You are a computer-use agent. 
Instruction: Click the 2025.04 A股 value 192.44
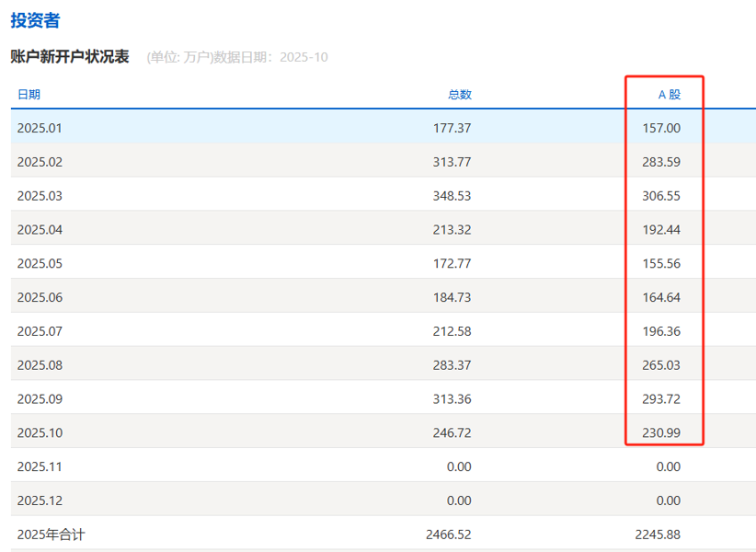660,229
